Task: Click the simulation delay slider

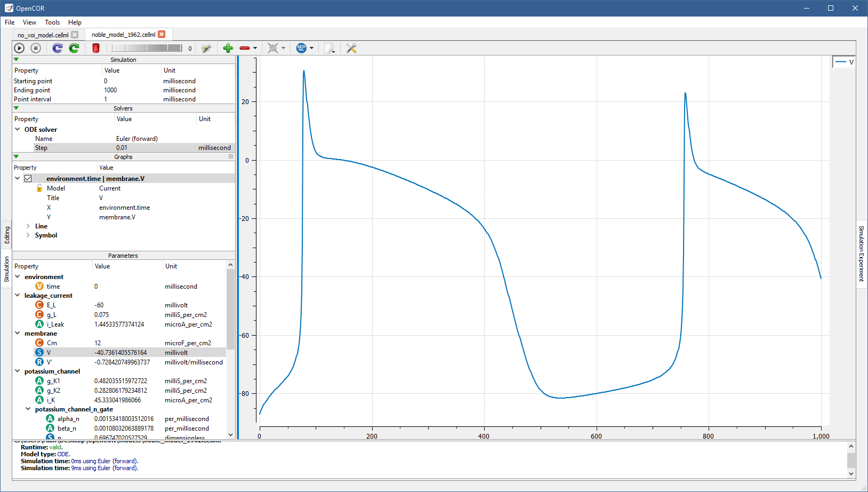Action: (x=147, y=48)
